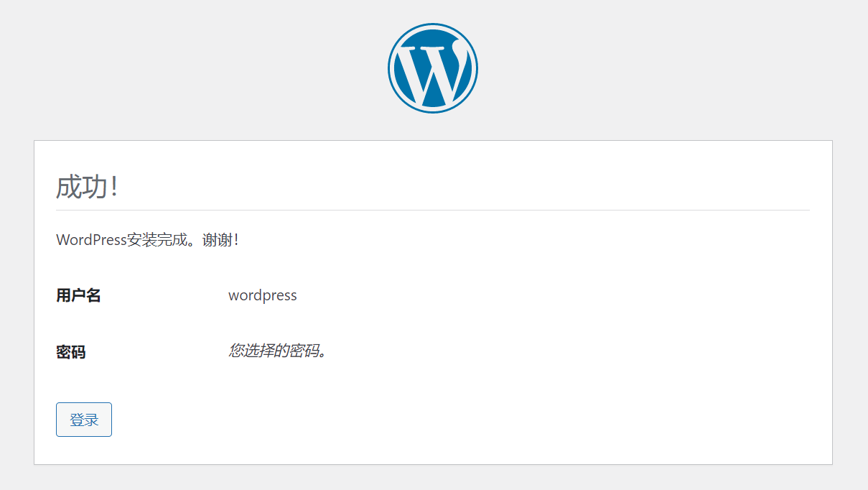This screenshot has width=868, height=490.
Task: Select the username value 'wordpress'
Action: pyautogui.click(x=262, y=295)
